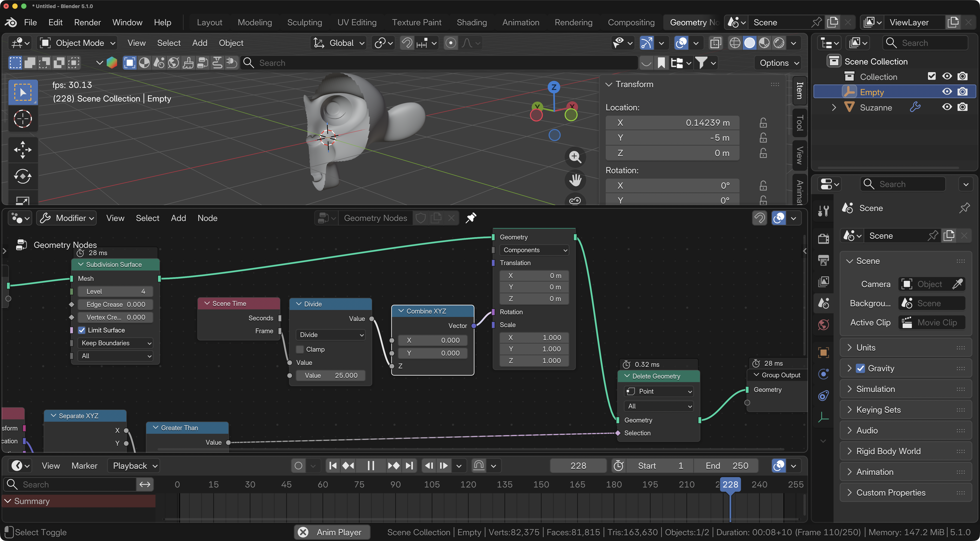The image size is (980, 541).
Task: Pause the animation playback
Action: [371, 466]
